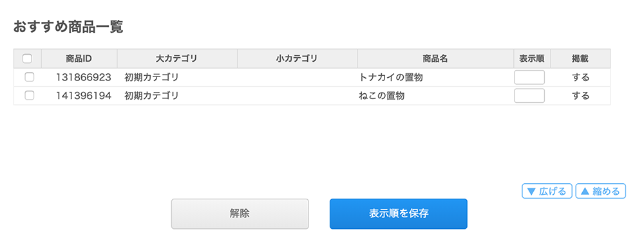Check the select-all checkbox in table header
644x243 pixels.
point(27,59)
